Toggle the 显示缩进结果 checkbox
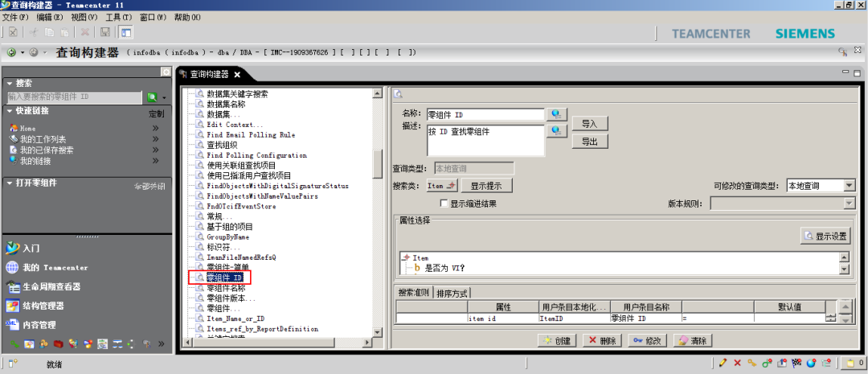Screen dimensions: 868x374 click(444, 203)
